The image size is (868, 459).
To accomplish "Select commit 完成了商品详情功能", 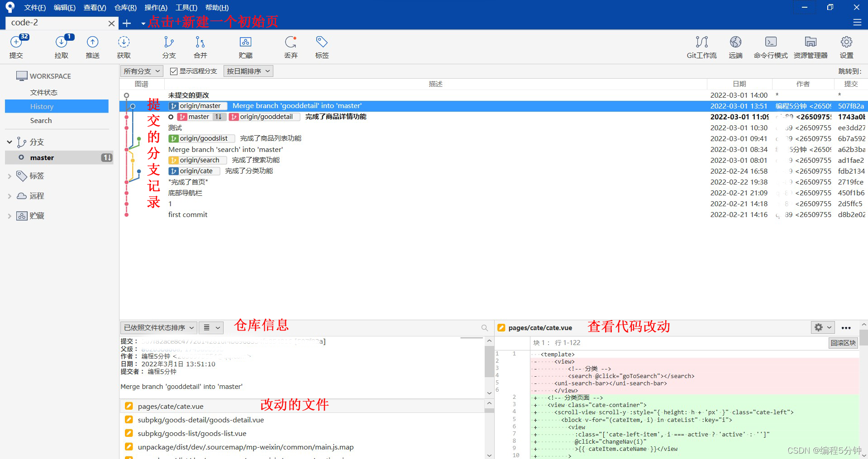I will tap(493, 117).
